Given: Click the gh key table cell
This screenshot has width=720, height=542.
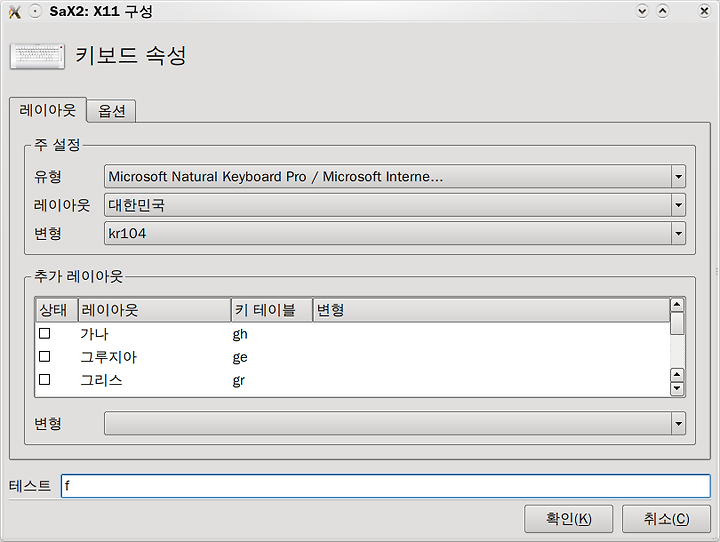Looking at the screenshot, I should tap(240, 334).
